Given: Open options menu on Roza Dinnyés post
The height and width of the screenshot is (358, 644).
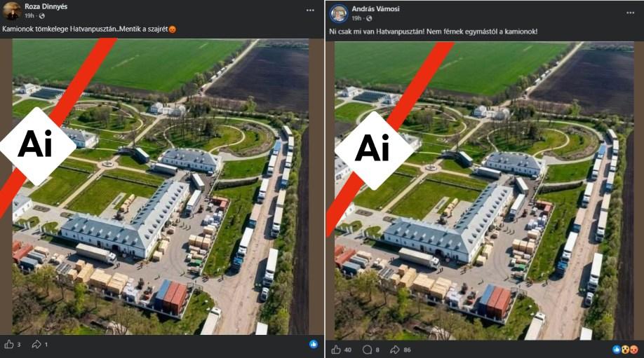Looking at the screenshot, I should click(x=310, y=11).
